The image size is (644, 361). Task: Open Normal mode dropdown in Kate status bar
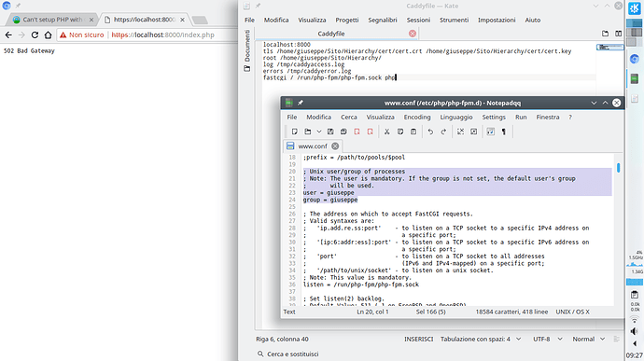[589, 339]
